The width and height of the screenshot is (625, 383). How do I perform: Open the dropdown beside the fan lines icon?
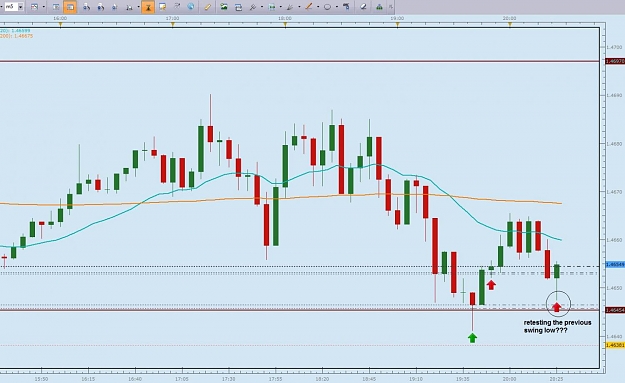[299, 7]
